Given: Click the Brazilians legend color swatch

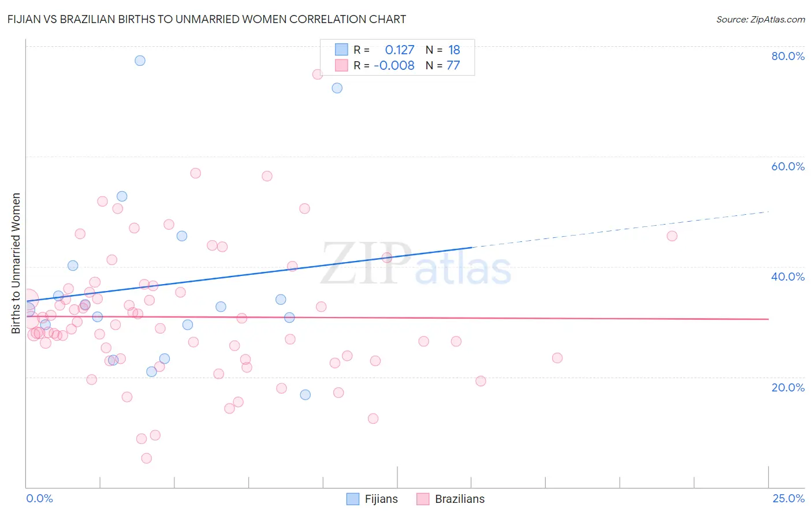Looking at the screenshot, I should click(423, 499).
